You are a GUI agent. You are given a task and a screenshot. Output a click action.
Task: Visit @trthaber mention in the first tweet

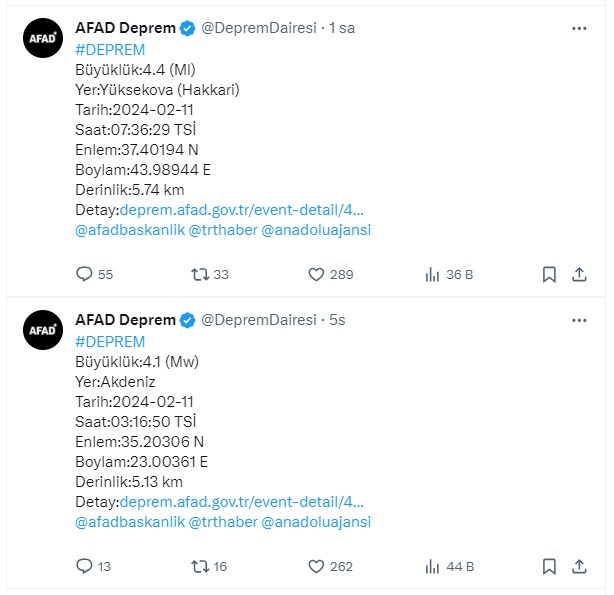(x=223, y=230)
